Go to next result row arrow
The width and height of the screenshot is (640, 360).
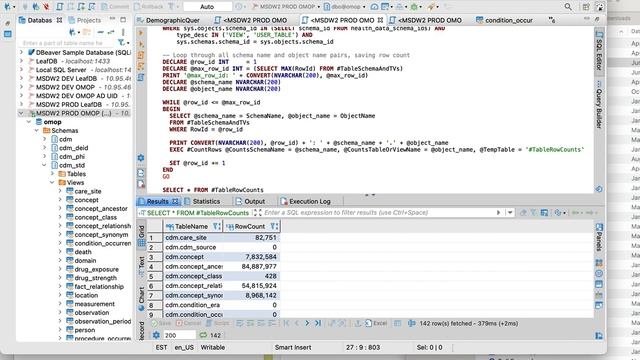[x=307, y=323]
